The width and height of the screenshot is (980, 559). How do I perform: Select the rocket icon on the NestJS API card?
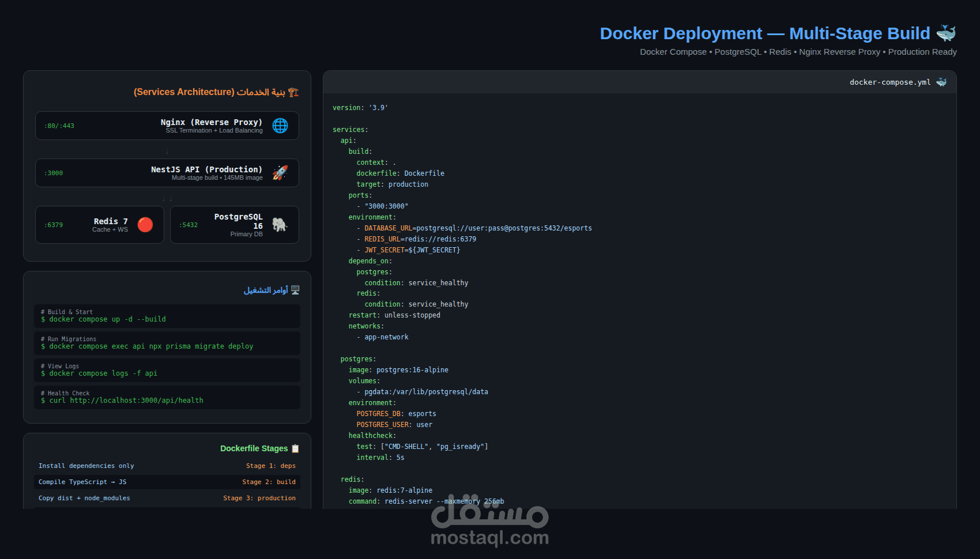pos(280,173)
